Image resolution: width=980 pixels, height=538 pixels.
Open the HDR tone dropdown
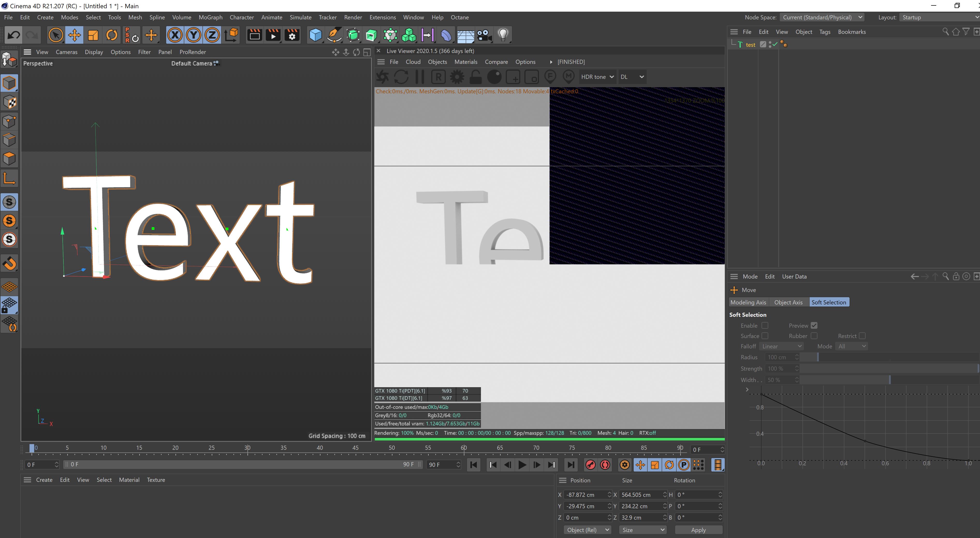597,77
